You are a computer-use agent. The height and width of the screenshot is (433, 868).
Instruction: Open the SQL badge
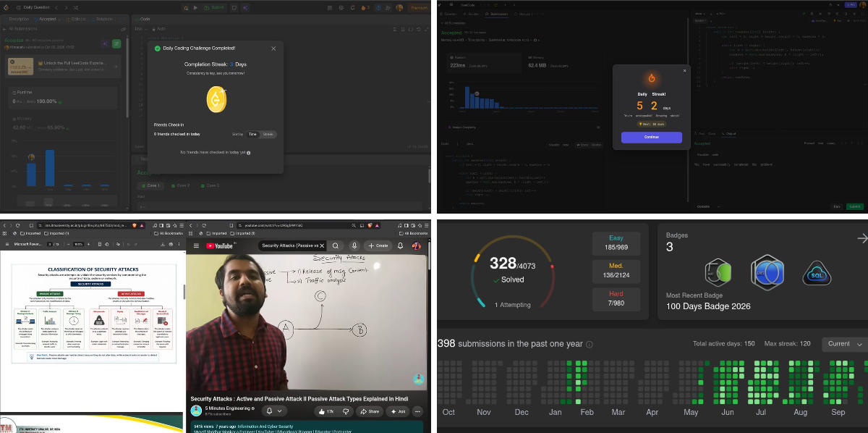click(817, 273)
